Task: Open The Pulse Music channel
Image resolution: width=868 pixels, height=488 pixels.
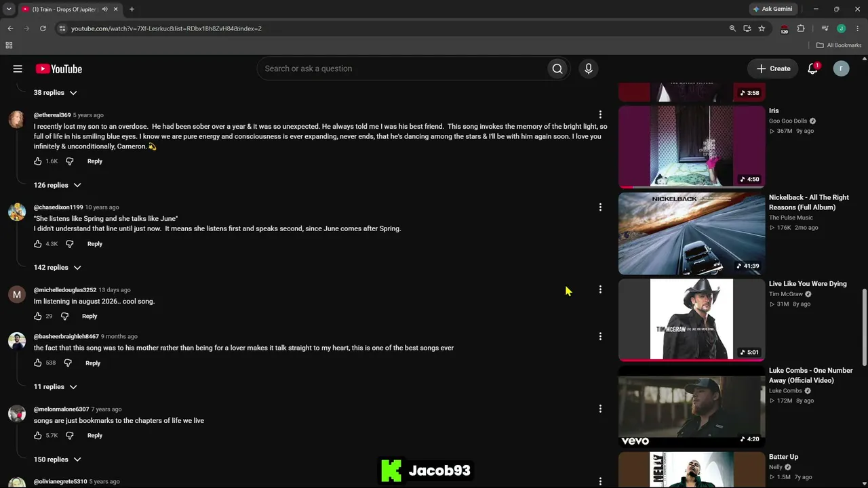Action: point(791,218)
